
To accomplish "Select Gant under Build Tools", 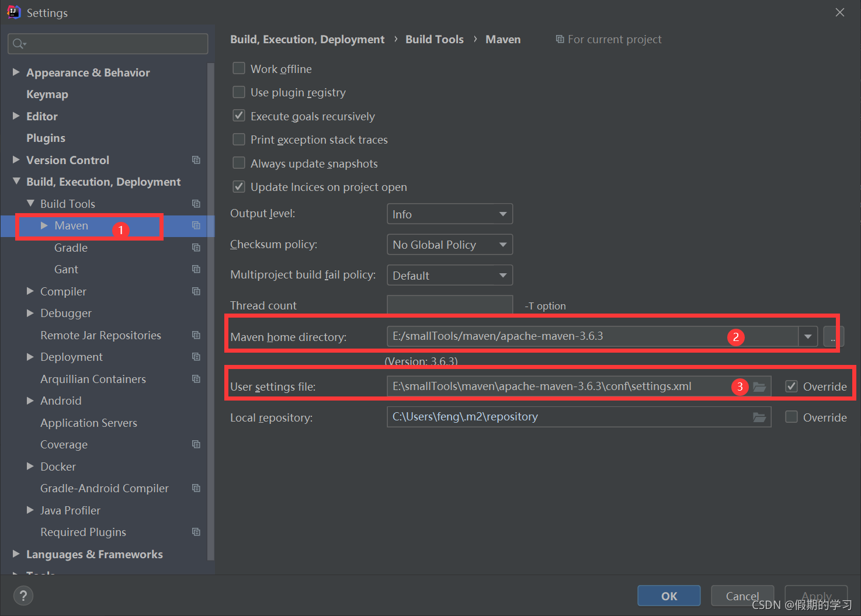I will (66, 269).
